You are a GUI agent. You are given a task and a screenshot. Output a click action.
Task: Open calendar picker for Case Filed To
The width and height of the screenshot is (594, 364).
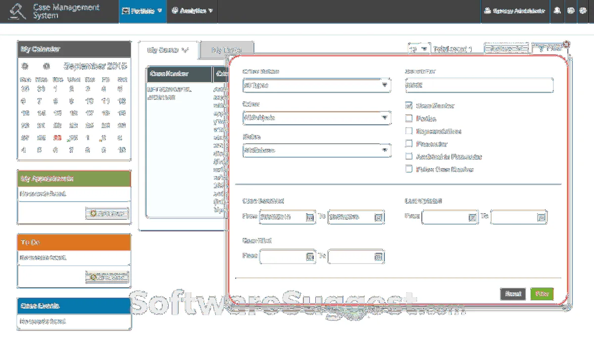(x=378, y=257)
